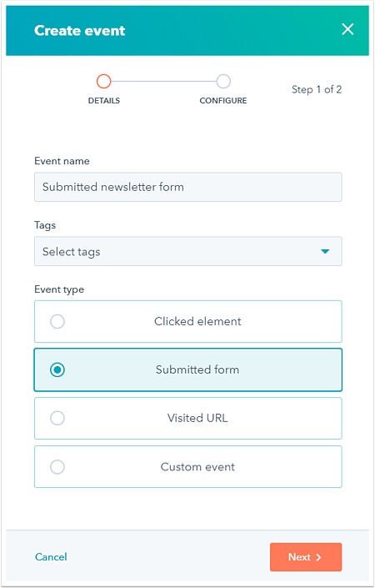Select the DETAILS step label

tap(104, 100)
